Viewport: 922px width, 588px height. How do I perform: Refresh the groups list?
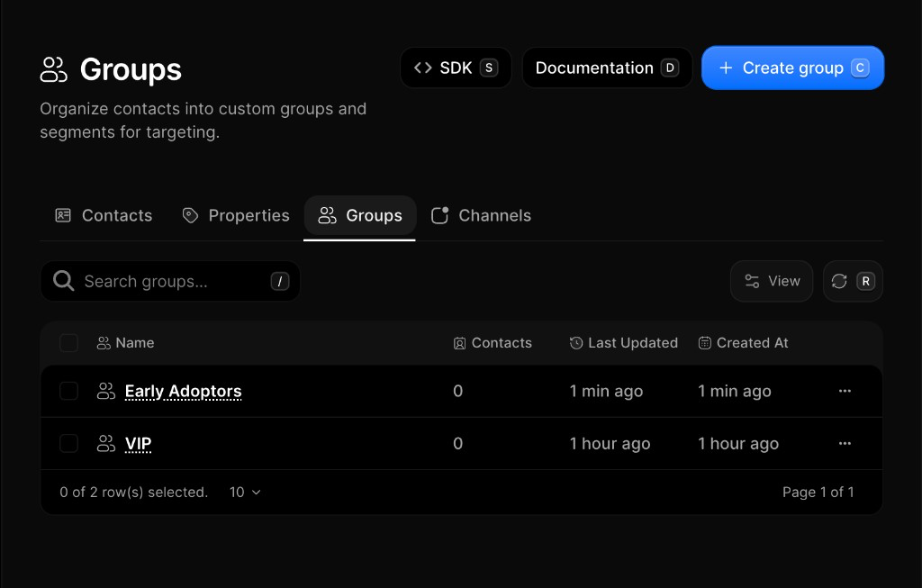pyautogui.click(x=853, y=281)
